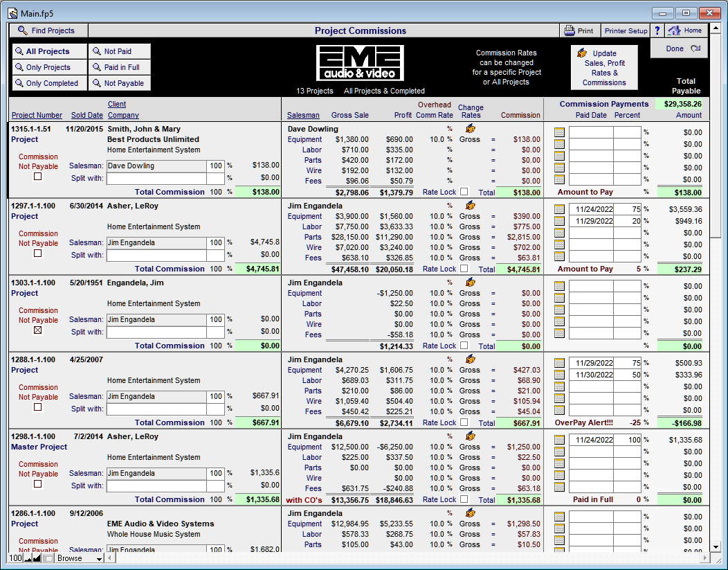Image resolution: width=728 pixels, height=570 pixels.
Task: Open calendar icon for 11/30/2022 payment of $333.96
Action: pyautogui.click(x=559, y=375)
